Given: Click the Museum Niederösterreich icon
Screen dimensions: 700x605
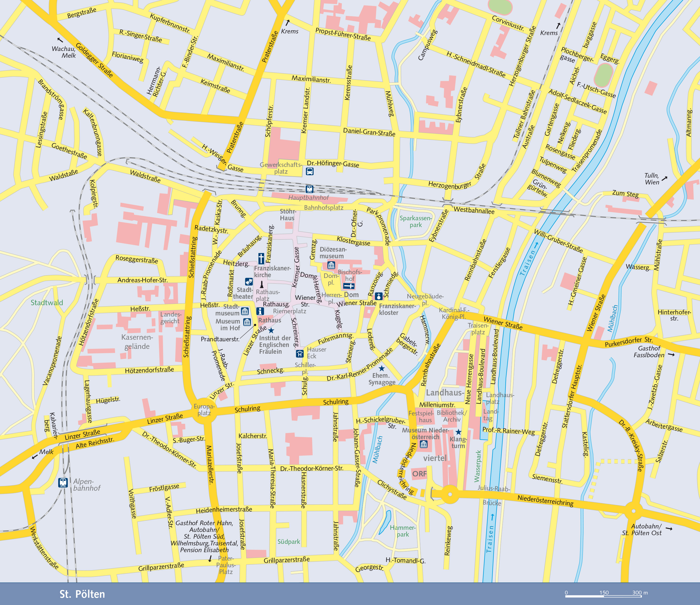Looking at the screenshot, I should click(x=424, y=445).
